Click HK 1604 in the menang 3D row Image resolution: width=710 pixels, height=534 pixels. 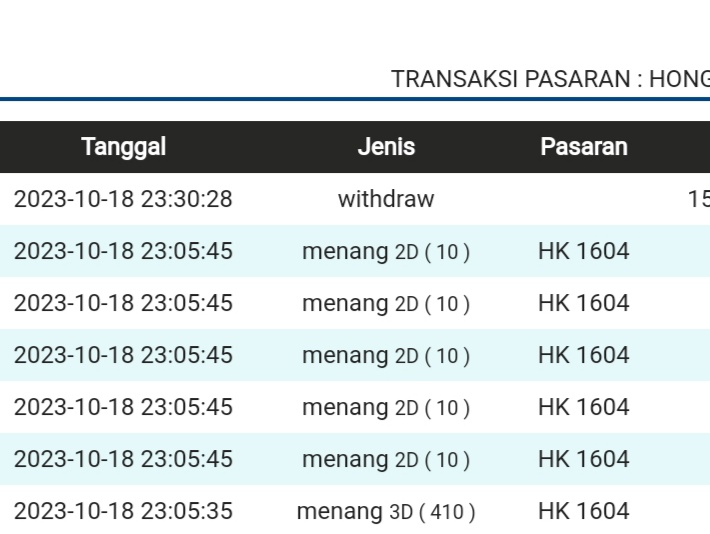(x=584, y=511)
